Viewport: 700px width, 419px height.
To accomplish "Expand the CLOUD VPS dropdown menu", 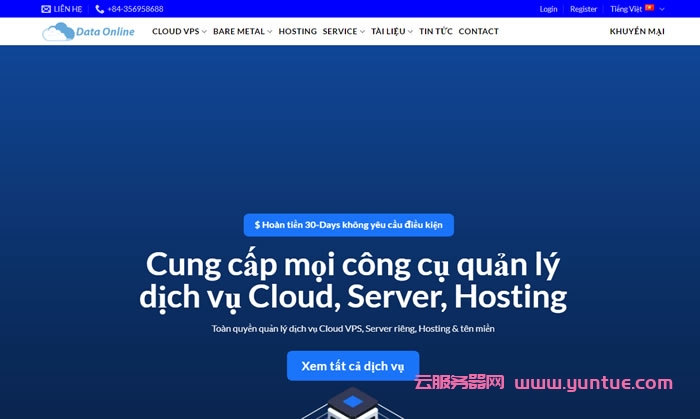I will 179,32.
